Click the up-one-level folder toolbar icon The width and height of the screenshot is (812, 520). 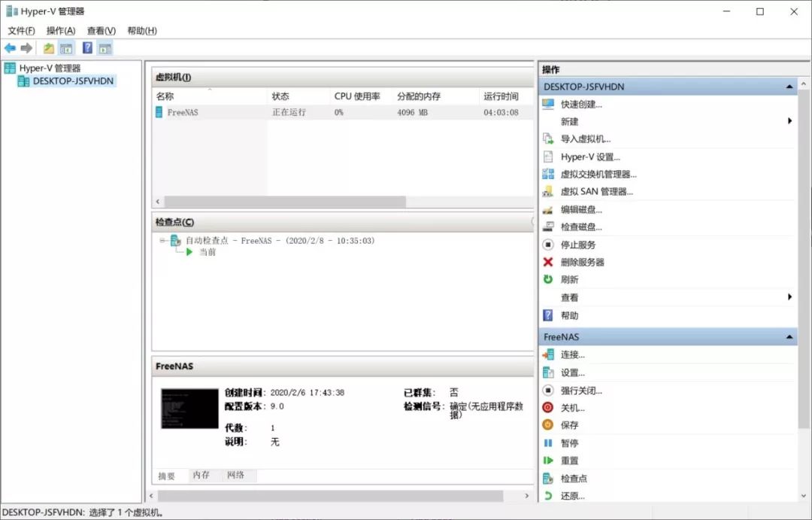click(x=49, y=48)
